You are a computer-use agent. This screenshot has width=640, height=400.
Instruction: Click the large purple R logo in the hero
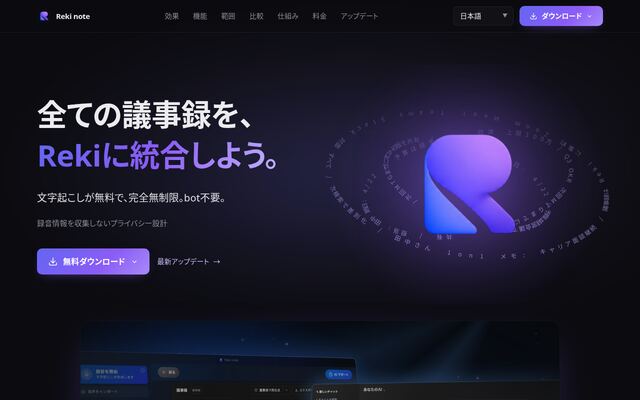click(x=469, y=184)
